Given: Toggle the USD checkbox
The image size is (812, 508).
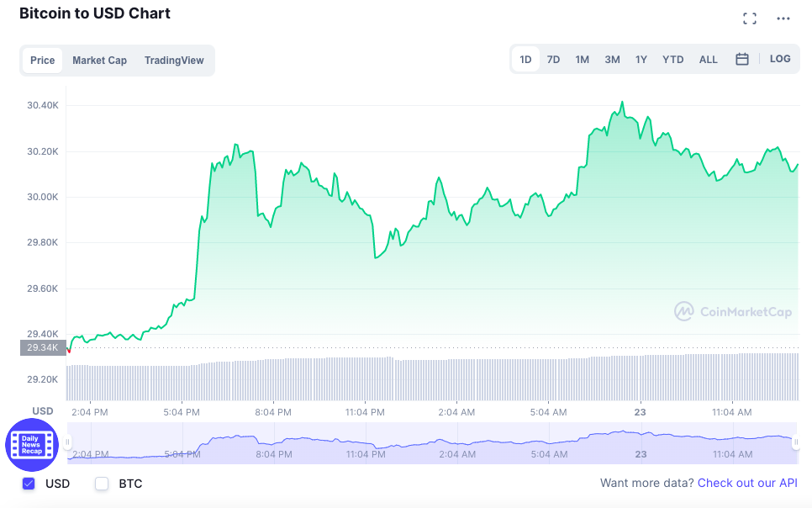Looking at the screenshot, I should (29, 484).
